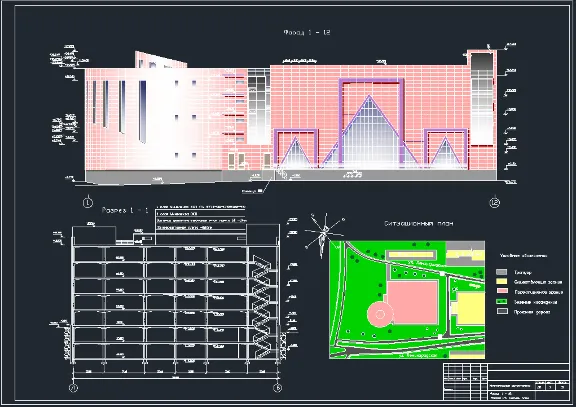This screenshot has height=407, width=576.
Task: Click the title block table at bottom right
Action: tap(506, 382)
